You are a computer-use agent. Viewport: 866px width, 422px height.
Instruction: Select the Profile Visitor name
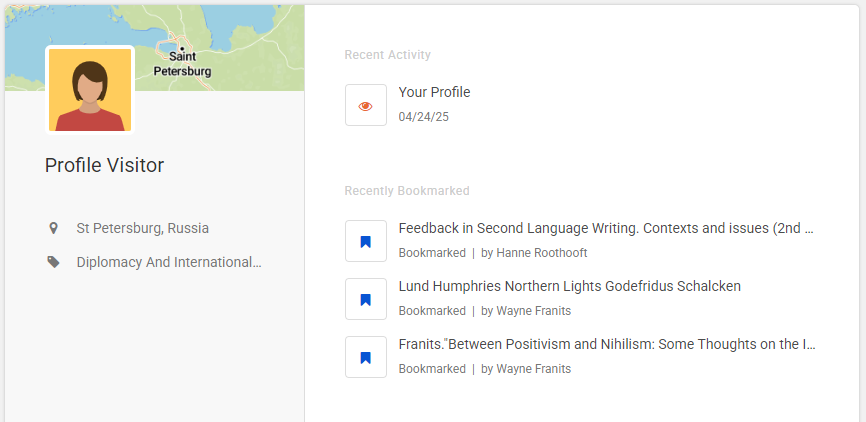click(x=104, y=165)
